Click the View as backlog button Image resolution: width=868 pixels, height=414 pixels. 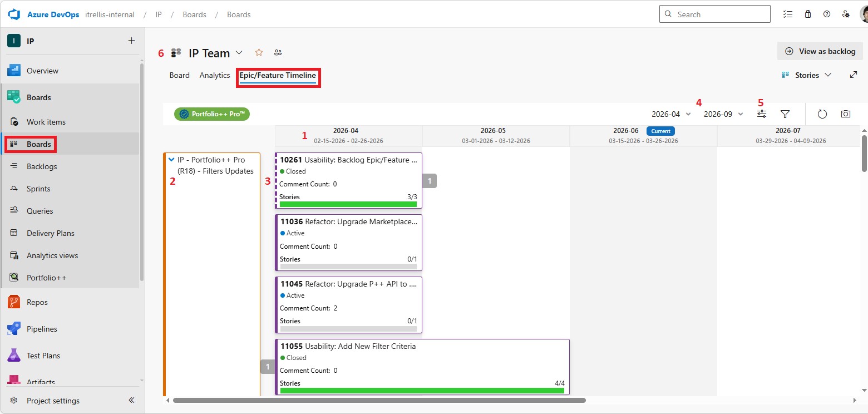(820, 51)
